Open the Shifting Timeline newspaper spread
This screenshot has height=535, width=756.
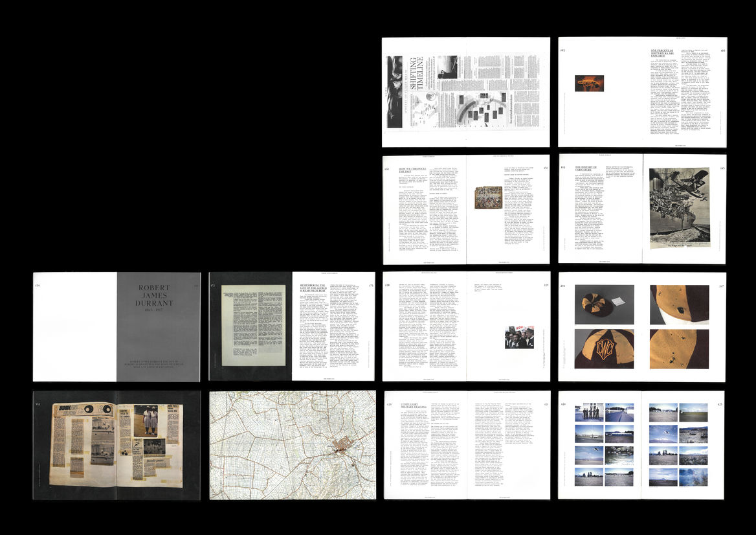(x=465, y=92)
